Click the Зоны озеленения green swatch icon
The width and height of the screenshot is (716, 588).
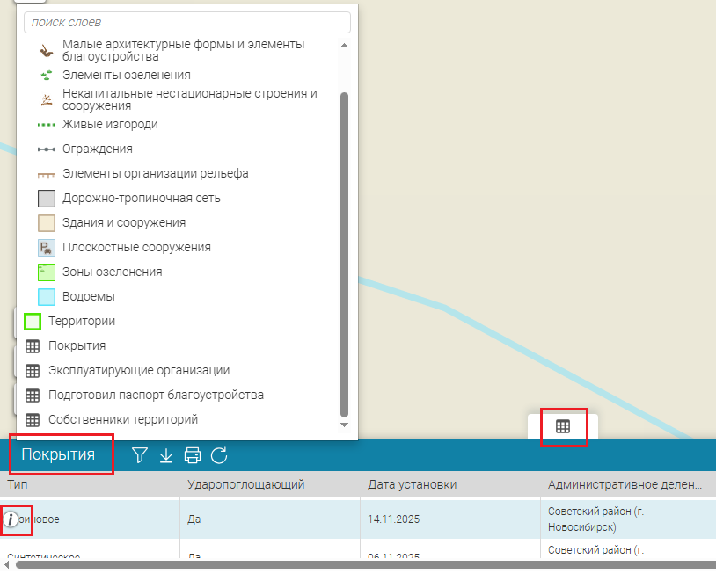pyautogui.click(x=46, y=272)
